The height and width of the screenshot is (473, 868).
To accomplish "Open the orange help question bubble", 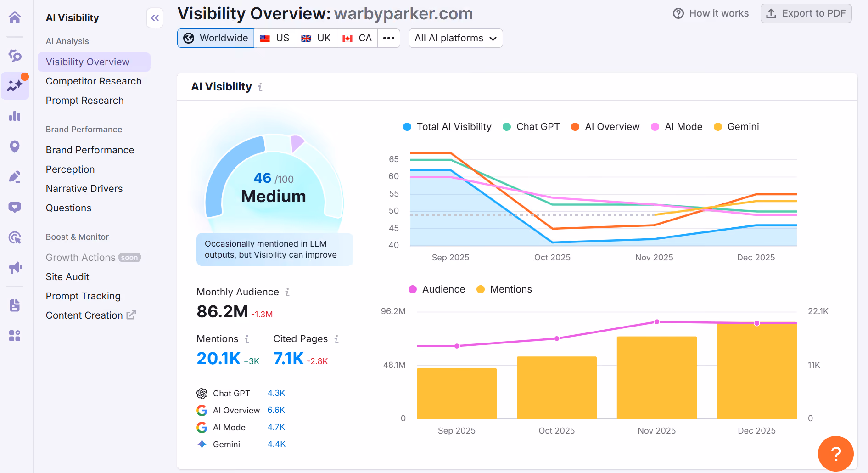I will point(836,454).
